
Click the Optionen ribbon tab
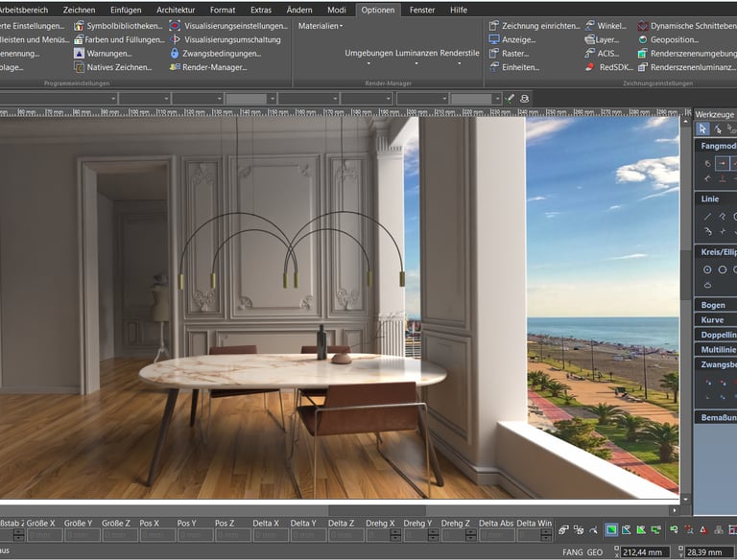tap(378, 10)
